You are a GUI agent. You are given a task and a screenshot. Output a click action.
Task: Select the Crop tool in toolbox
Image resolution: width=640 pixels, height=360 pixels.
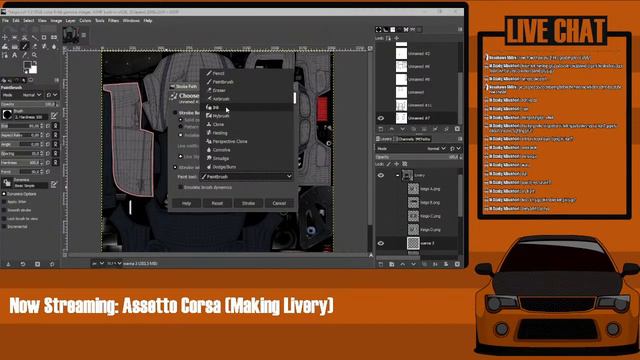pos(44,37)
